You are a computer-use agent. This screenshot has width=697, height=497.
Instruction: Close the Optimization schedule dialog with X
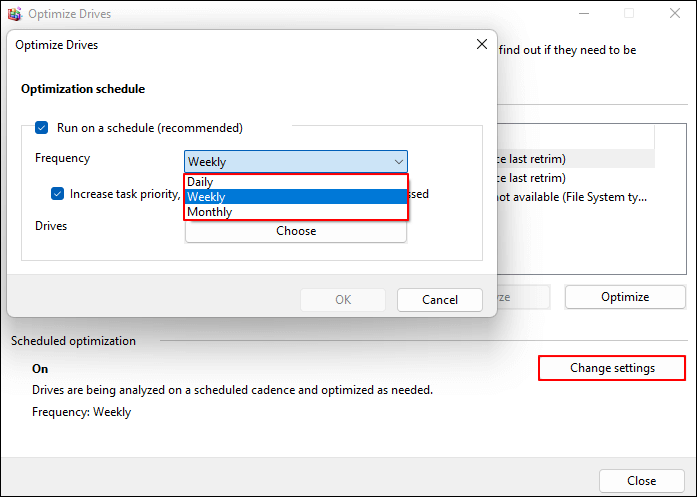pyautogui.click(x=481, y=45)
